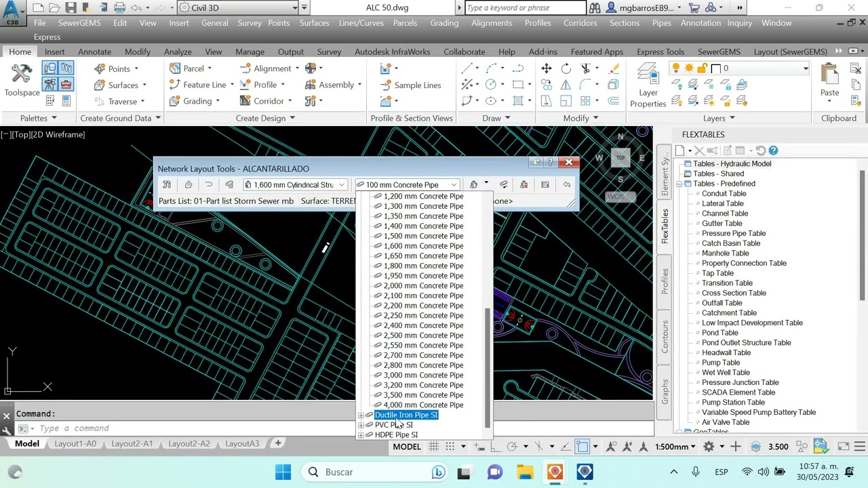The height and width of the screenshot is (488, 868).
Task: Open the Pipes menu
Action: click(x=661, y=22)
